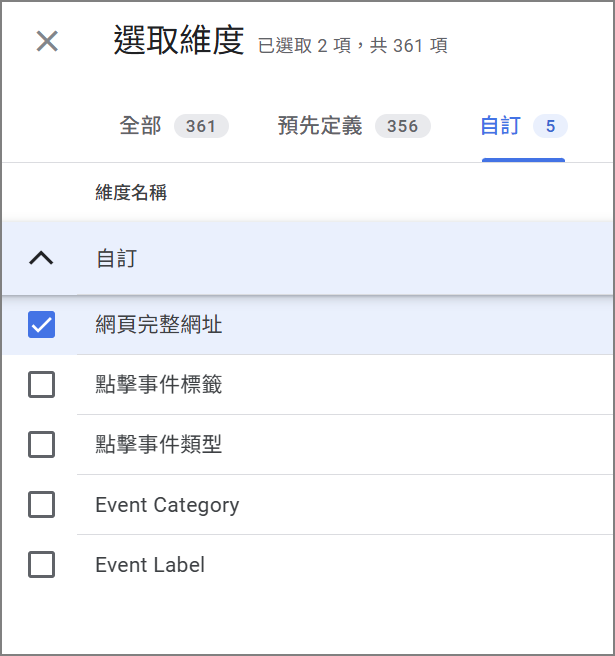Click the 點擊事件類型 row label
The image size is (615, 656).
(x=158, y=445)
